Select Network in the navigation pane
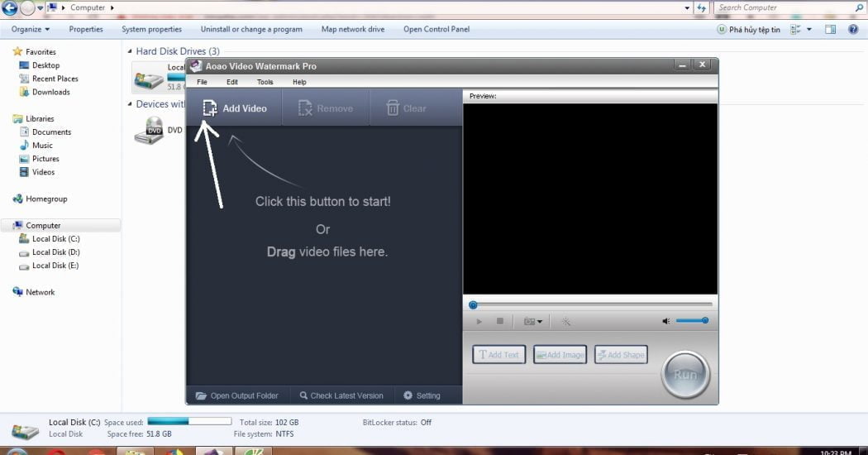 (40, 292)
